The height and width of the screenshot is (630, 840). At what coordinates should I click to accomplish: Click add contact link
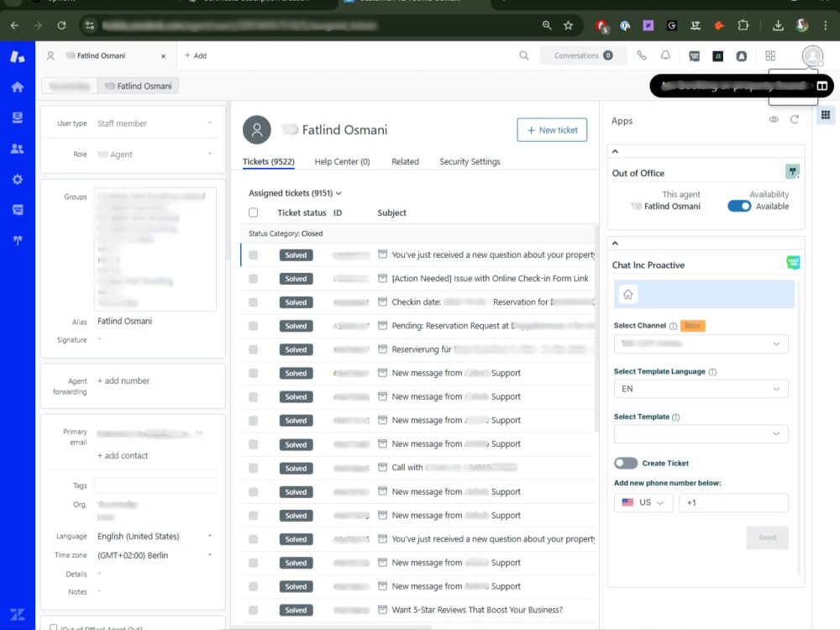pos(123,456)
